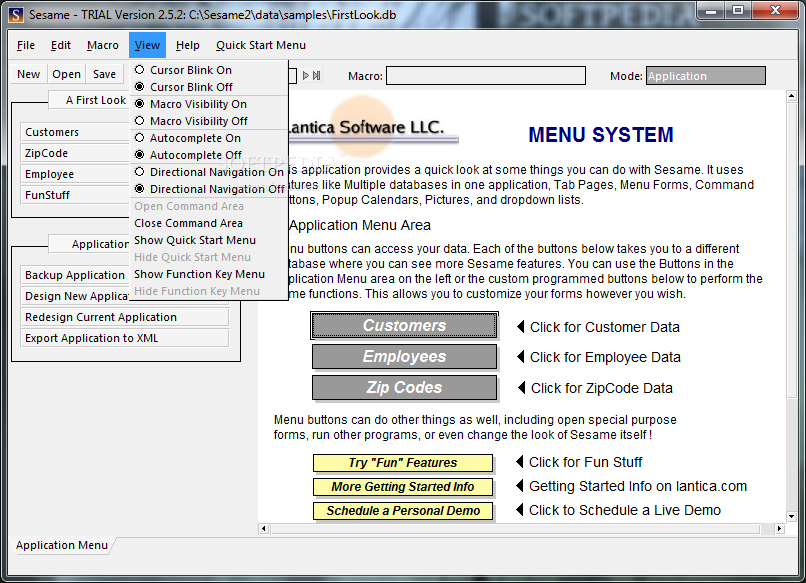
Task: Click the Open toolbar button
Action: [66, 74]
